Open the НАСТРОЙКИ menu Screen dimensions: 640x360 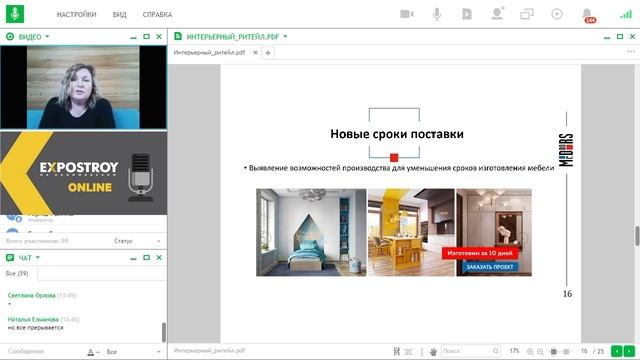click(x=76, y=15)
